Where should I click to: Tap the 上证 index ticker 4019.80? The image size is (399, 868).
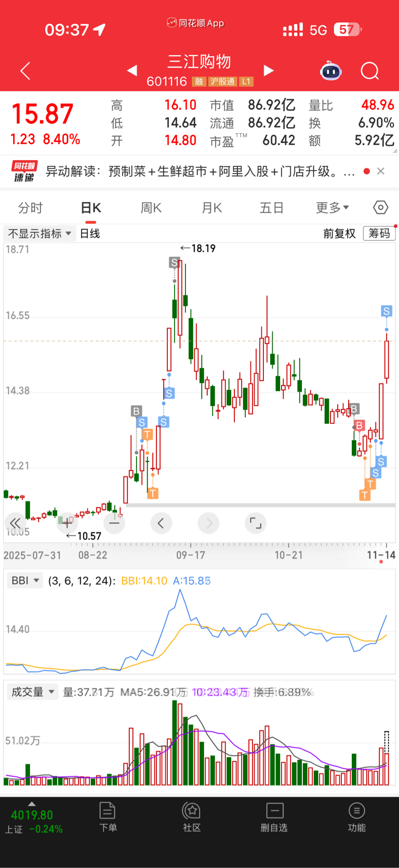[32, 815]
